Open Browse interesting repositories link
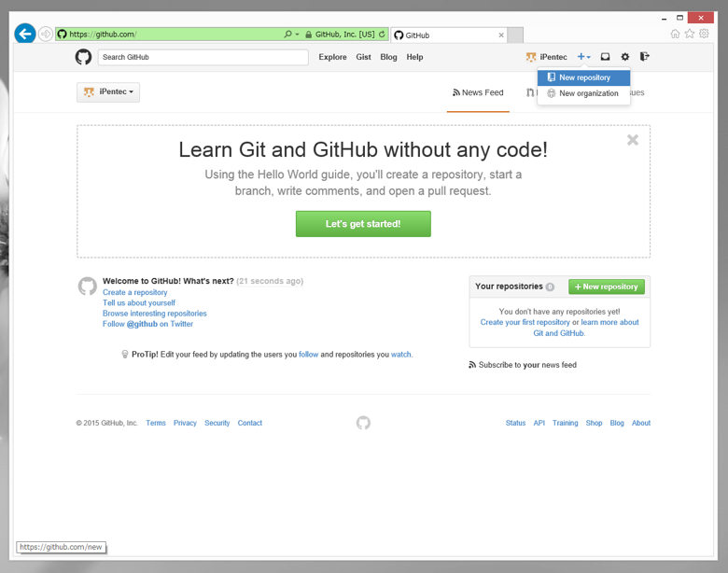Image resolution: width=728 pixels, height=573 pixels. pyautogui.click(x=155, y=314)
